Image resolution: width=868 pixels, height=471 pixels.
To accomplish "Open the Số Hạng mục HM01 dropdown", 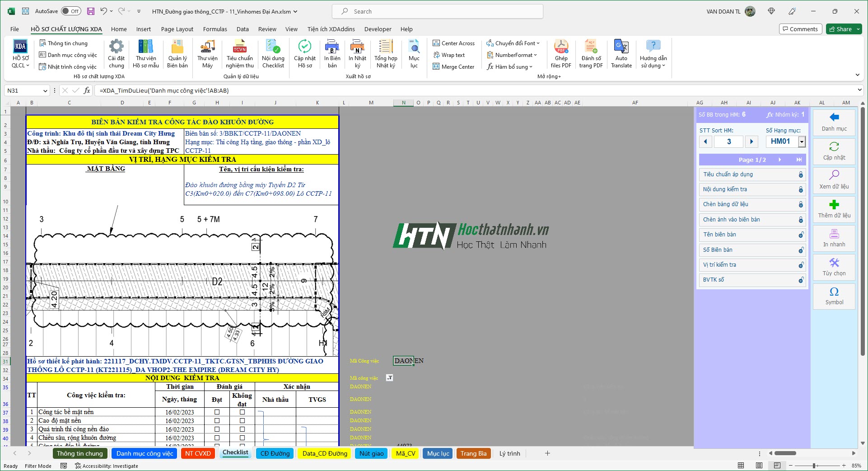I will [x=803, y=141].
